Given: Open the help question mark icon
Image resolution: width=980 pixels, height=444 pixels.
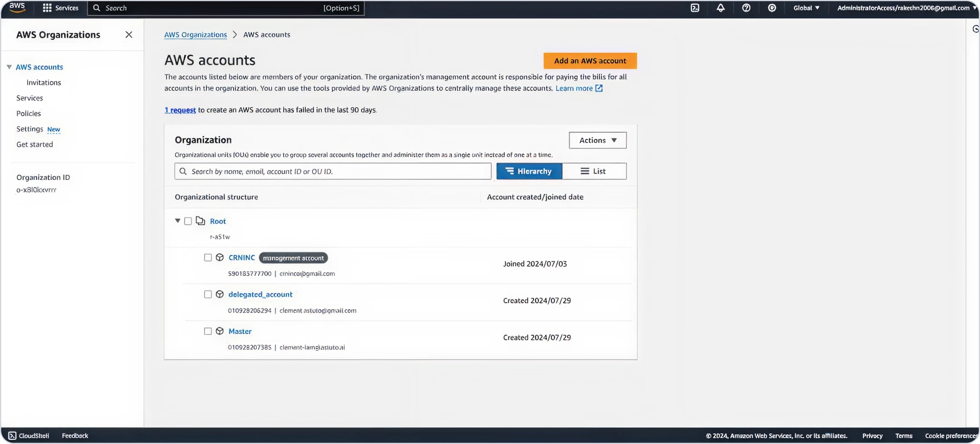Looking at the screenshot, I should 746,8.
